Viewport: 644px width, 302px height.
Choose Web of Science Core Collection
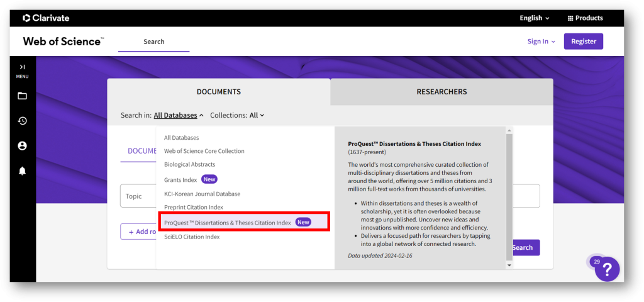(x=204, y=151)
